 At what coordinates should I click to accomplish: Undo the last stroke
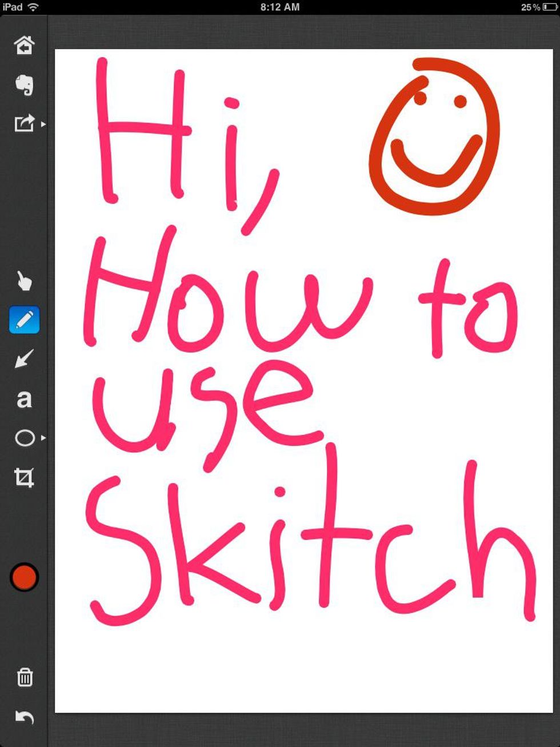coord(24,716)
